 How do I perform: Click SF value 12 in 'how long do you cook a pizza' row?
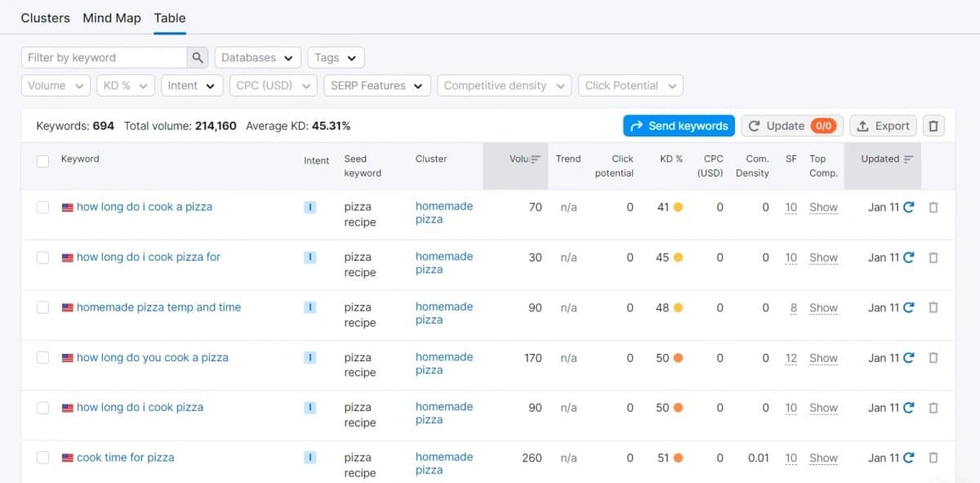(x=791, y=358)
